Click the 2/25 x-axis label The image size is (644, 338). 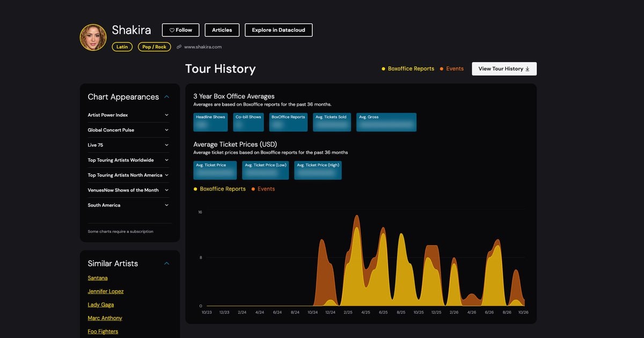point(348,312)
